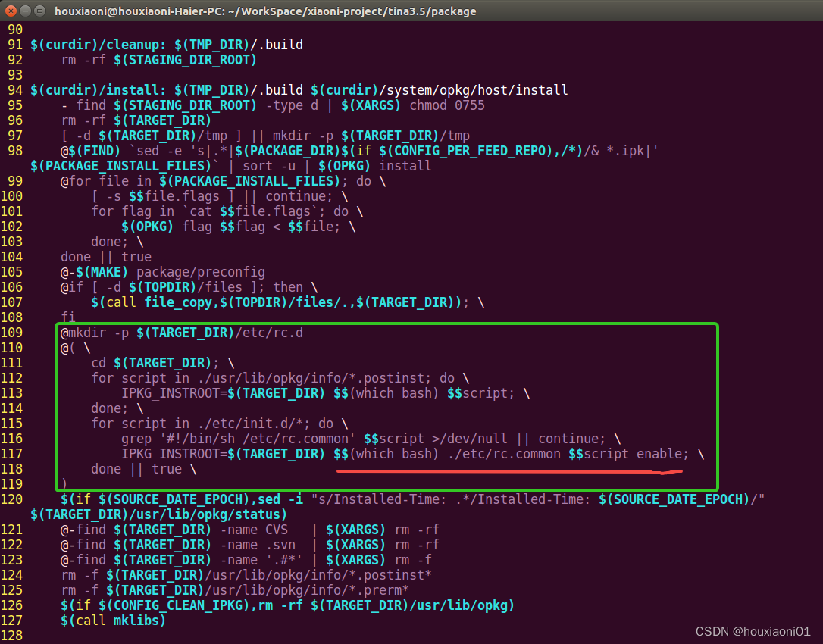The height and width of the screenshot is (644, 823).
Task: Click '#!/bin/sh /etc/rc.common' on line 116
Action: click(x=258, y=439)
